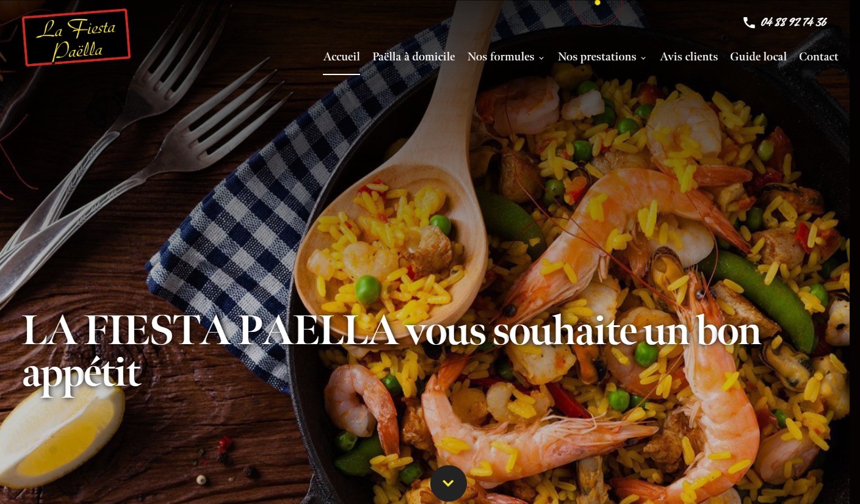Click the La Fiesta Paëlla logo
The image size is (860, 504).
(x=76, y=37)
